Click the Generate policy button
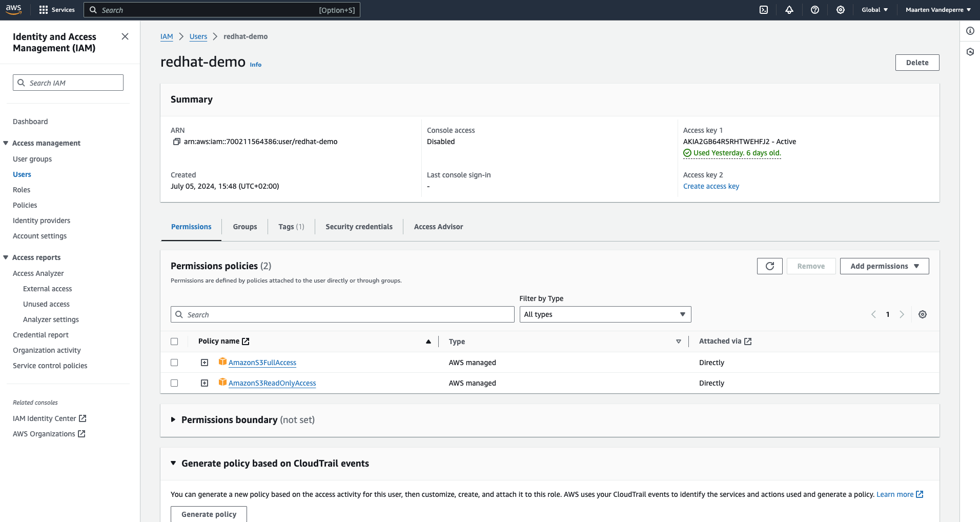The width and height of the screenshot is (980, 522). [209, 514]
